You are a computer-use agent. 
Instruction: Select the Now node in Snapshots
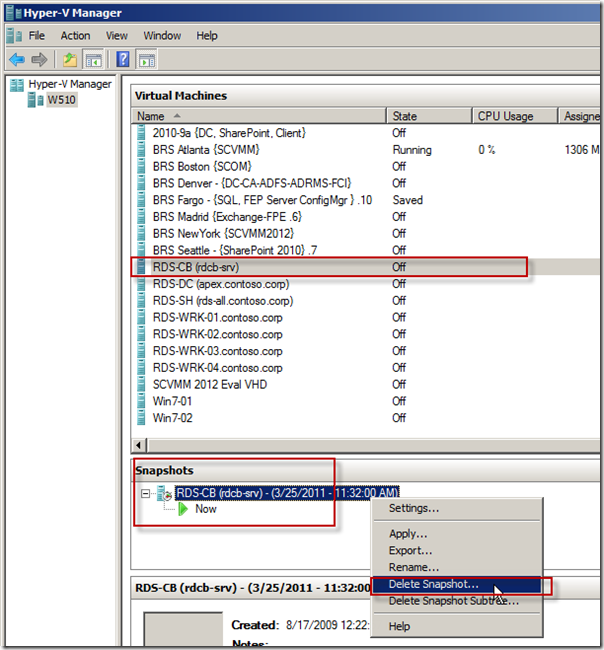(x=206, y=509)
